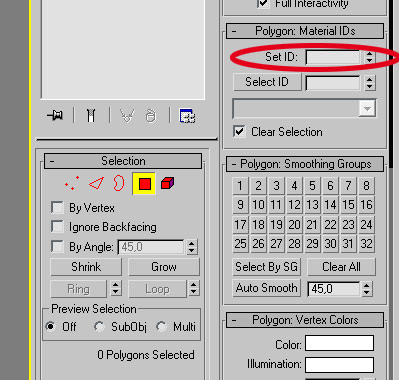Select Polygon sub-object mode icon
The width and height of the screenshot is (399, 380).
(x=144, y=183)
